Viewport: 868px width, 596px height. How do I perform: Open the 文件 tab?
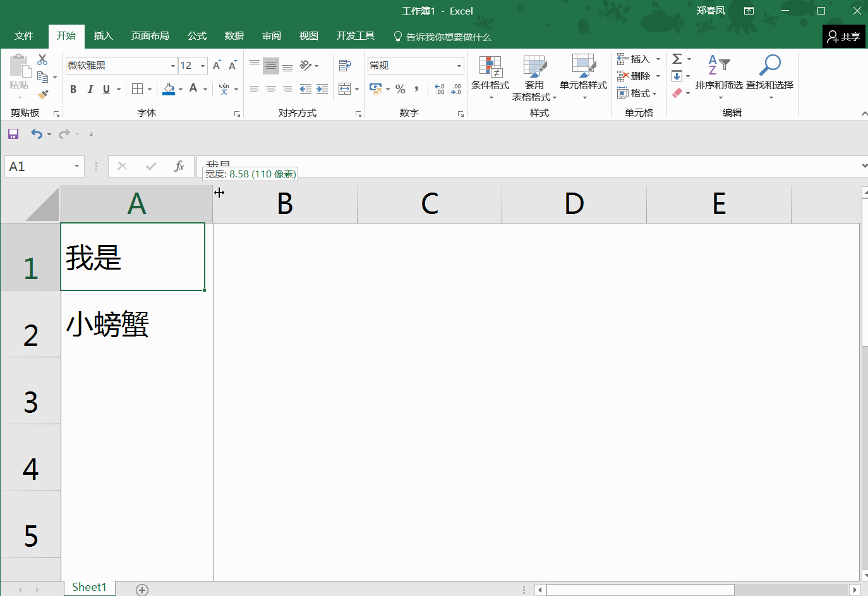tap(24, 36)
